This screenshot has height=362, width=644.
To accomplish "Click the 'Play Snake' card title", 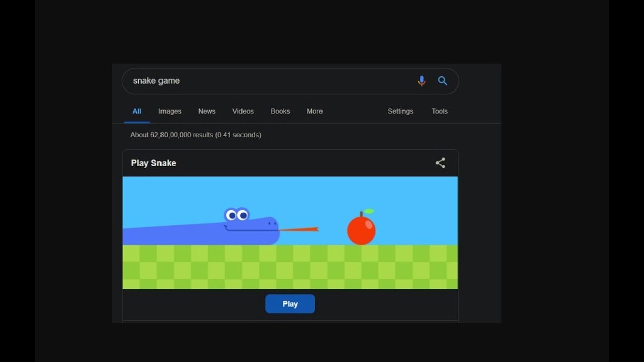I will [153, 163].
